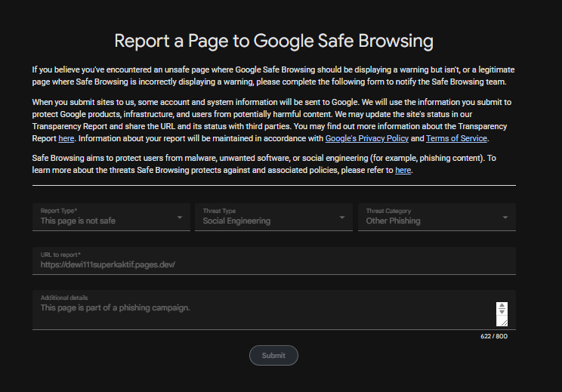Click the textarea scroll down arrow
Screen dimensions: 562x392
pos(502,311)
